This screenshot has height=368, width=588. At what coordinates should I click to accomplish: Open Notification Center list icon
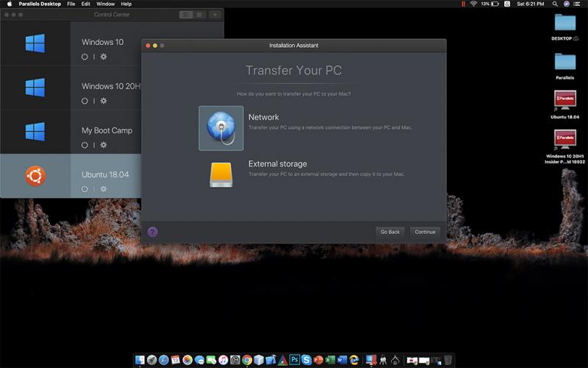(x=577, y=4)
